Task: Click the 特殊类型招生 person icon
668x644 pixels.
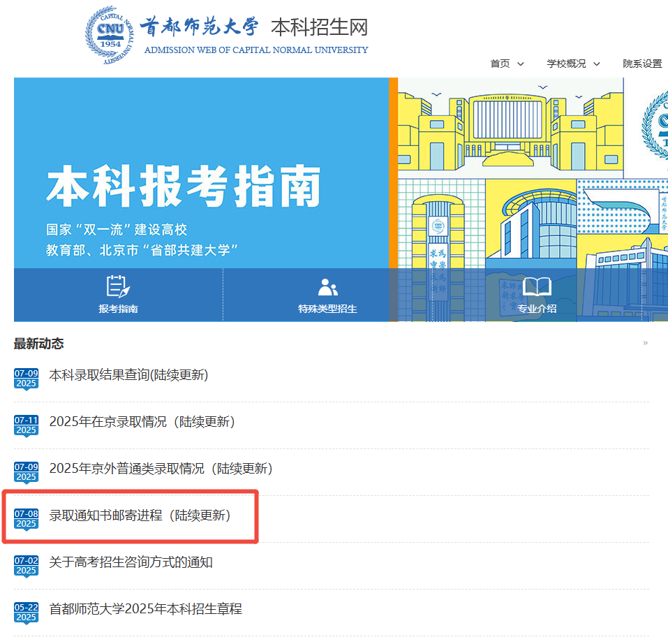Action: click(x=327, y=286)
